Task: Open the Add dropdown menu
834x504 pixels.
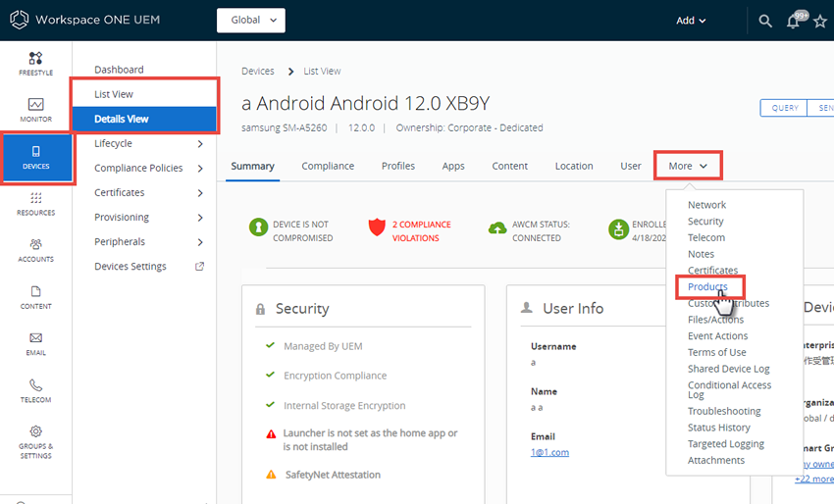Action: [x=691, y=21]
